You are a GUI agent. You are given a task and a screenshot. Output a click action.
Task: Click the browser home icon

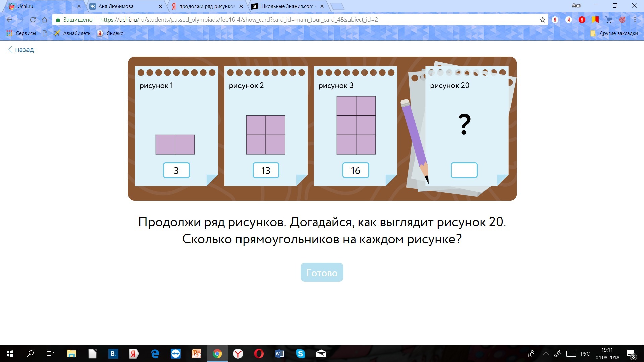tap(45, 20)
